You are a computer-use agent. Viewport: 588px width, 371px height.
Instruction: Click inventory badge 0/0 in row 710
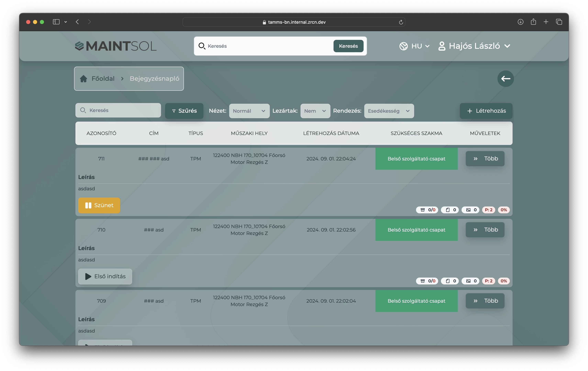(427, 281)
